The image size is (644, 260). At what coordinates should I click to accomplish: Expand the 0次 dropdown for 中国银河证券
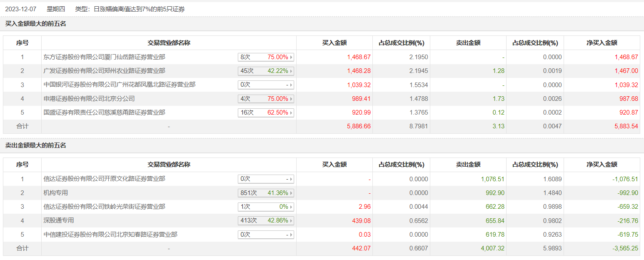click(x=266, y=85)
